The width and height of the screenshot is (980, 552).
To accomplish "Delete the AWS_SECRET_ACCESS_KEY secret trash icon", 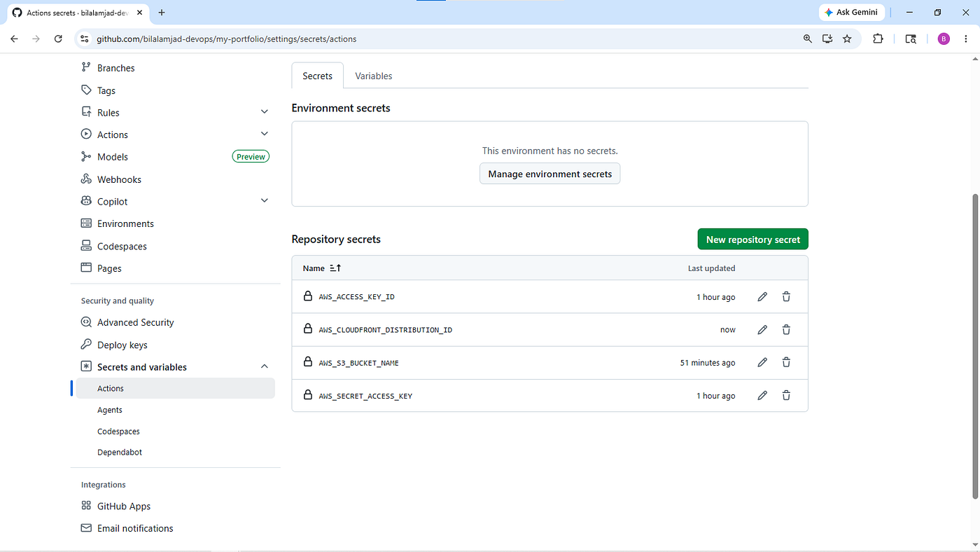I will pyautogui.click(x=786, y=396).
